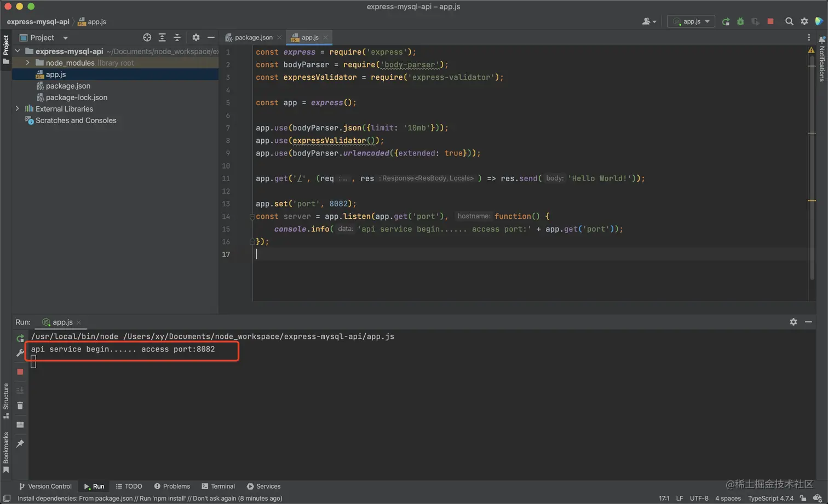Screen dimensions: 828x504
Task: Open TODO tool window
Action: click(x=129, y=486)
